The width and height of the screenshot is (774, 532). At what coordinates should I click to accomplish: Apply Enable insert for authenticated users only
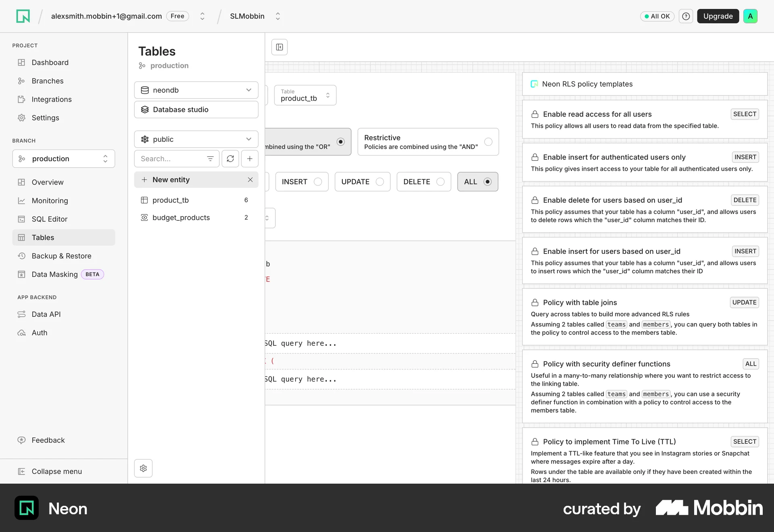(645, 163)
